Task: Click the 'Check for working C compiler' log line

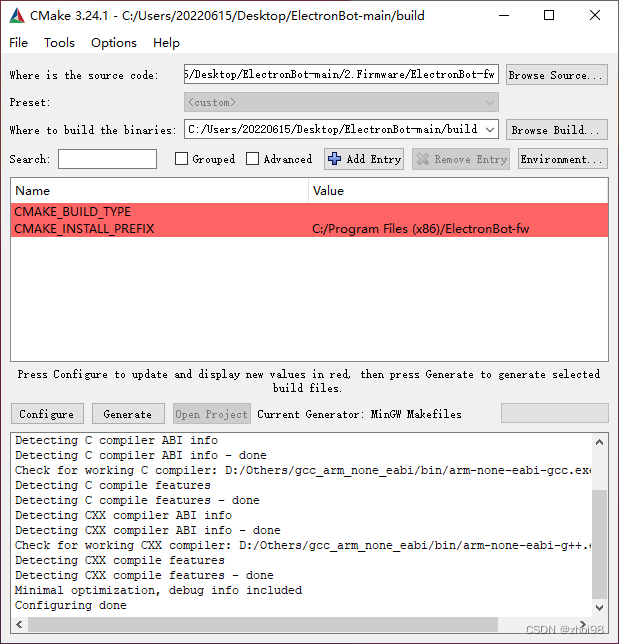Action: pos(303,470)
